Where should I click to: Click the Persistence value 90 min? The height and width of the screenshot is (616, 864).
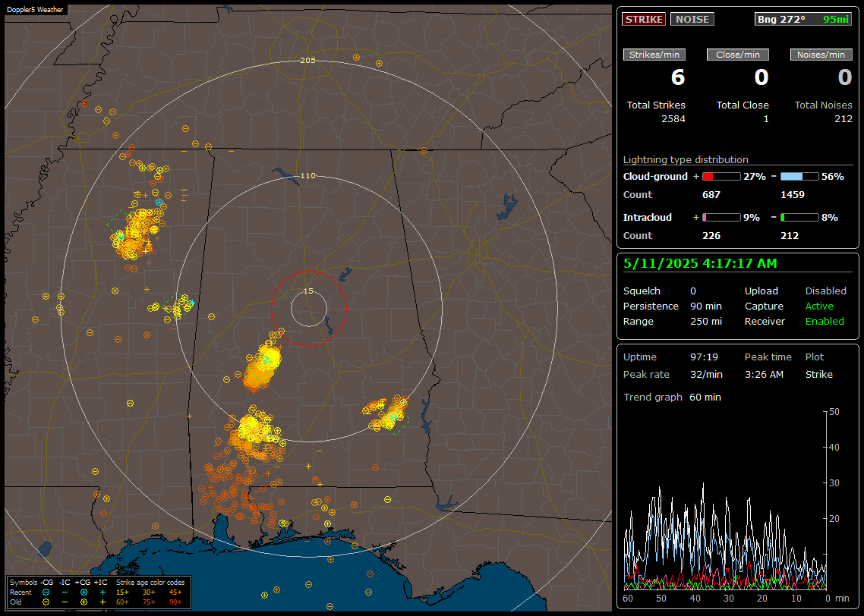coord(706,306)
